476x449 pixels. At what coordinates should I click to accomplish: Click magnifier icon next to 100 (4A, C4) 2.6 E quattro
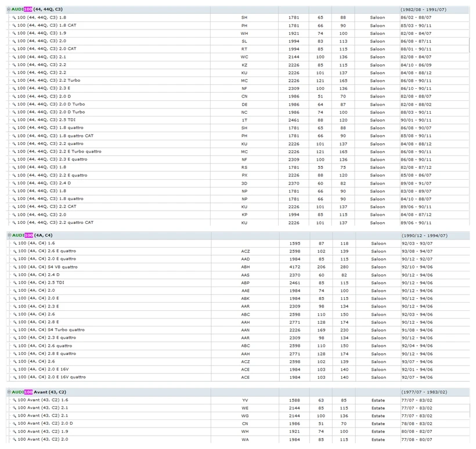coord(15,251)
